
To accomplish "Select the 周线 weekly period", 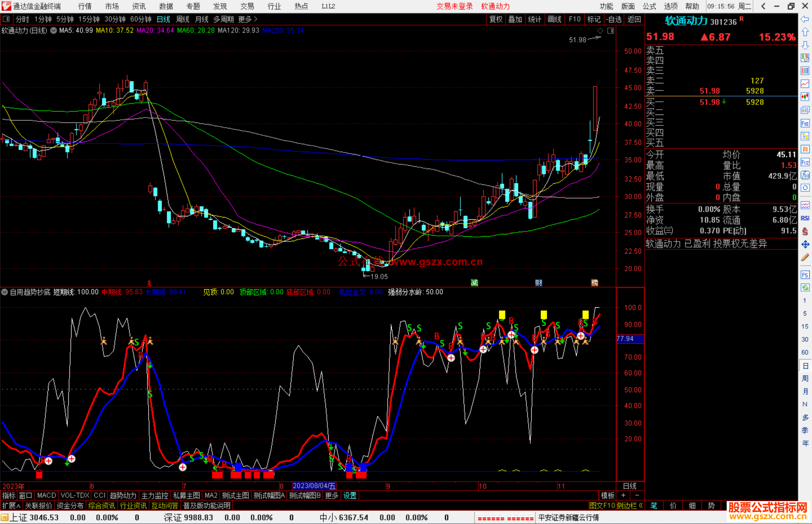I will point(183,19).
